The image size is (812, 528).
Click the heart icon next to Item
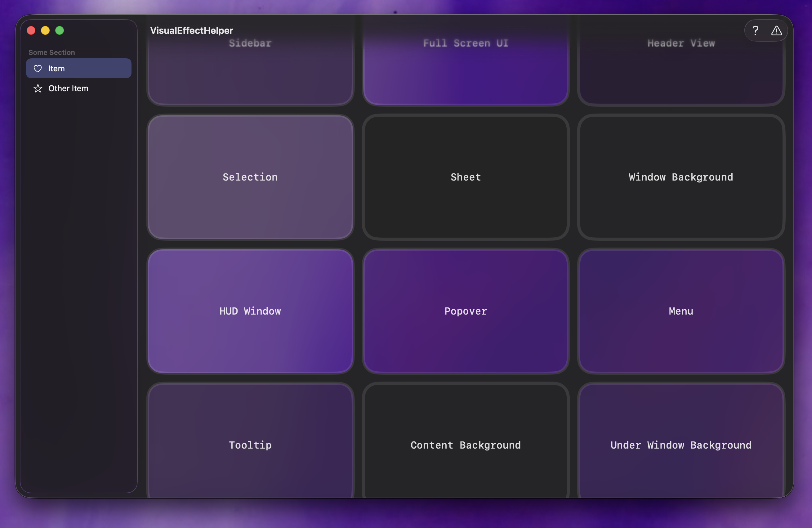[x=38, y=68]
